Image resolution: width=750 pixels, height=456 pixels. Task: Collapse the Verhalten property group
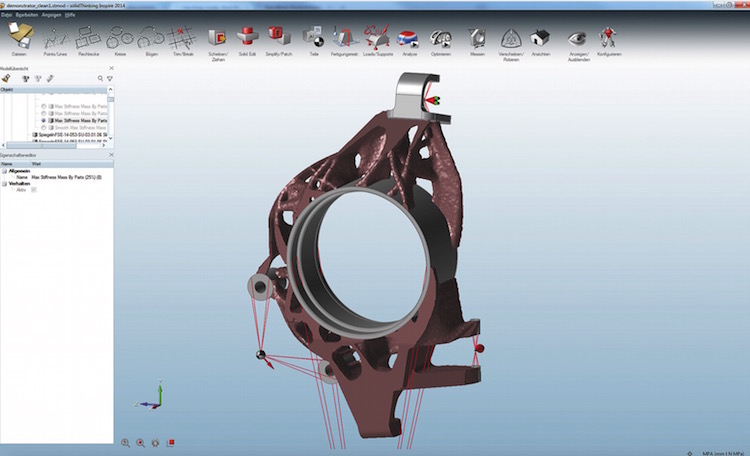click(4, 183)
